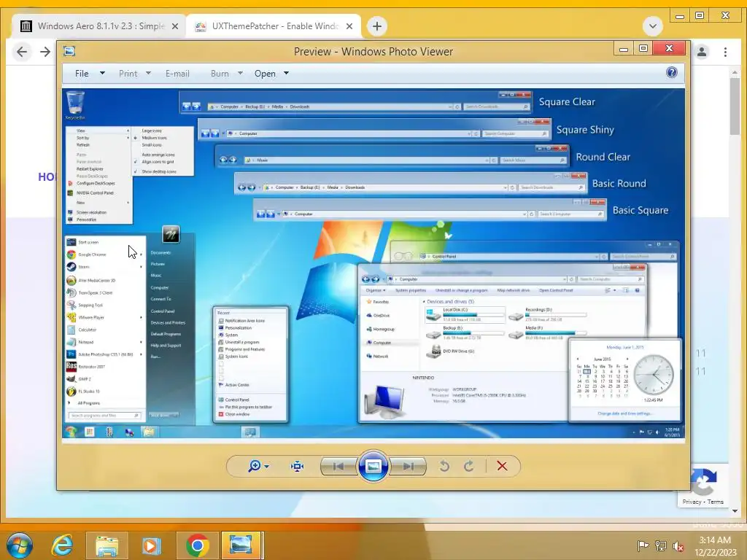Click the network tray icon
The height and width of the screenshot is (560, 747).
[x=660, y=546]
